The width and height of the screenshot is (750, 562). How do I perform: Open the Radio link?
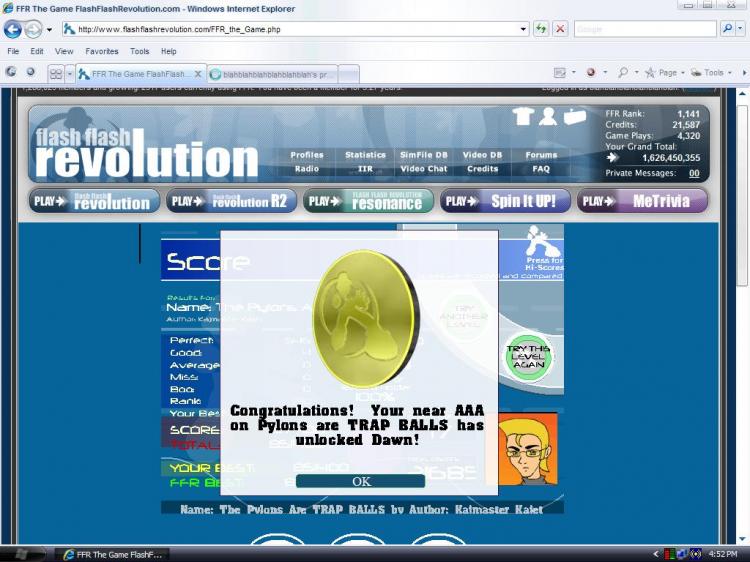coord(307,169)
